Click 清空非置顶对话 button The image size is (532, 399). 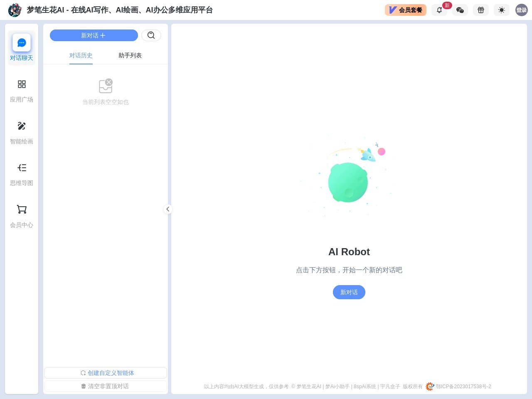106,386
